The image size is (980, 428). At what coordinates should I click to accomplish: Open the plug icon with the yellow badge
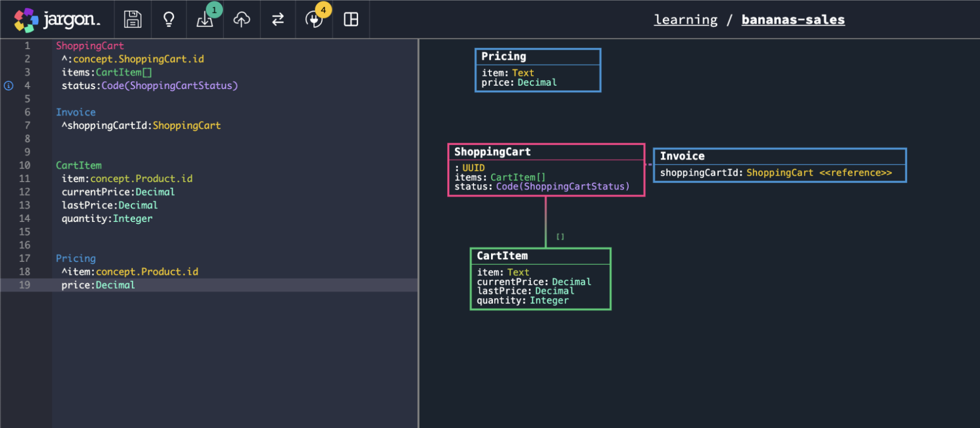coord(314,20)
